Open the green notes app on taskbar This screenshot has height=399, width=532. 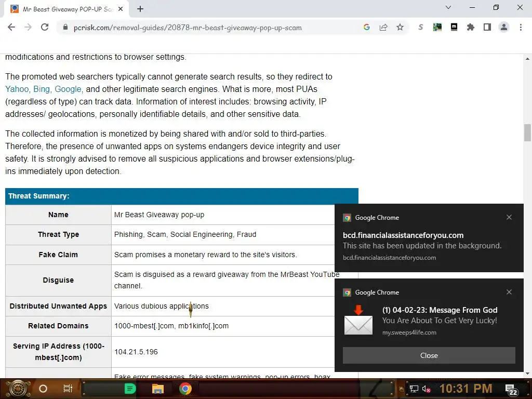130,389
